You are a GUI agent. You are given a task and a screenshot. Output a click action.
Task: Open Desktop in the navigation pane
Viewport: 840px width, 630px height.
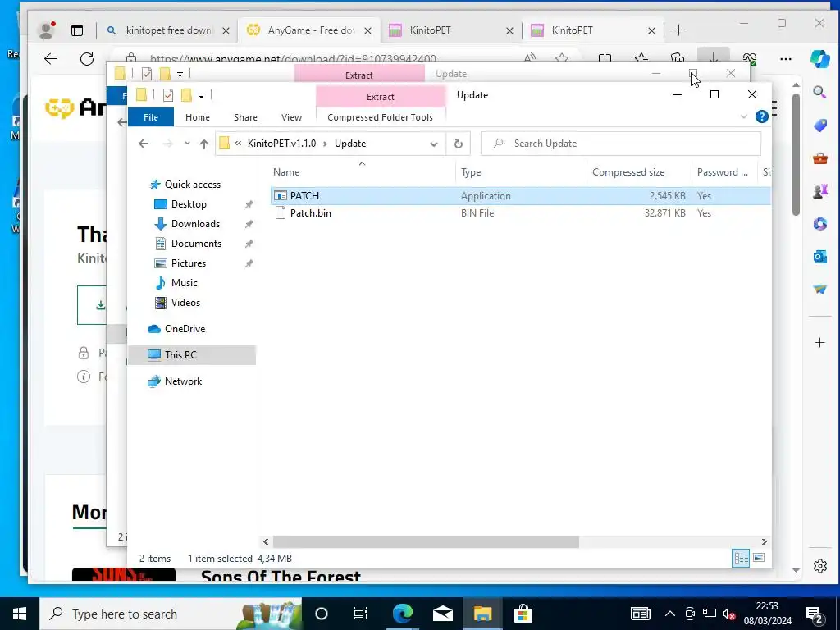tap(189, 204)
